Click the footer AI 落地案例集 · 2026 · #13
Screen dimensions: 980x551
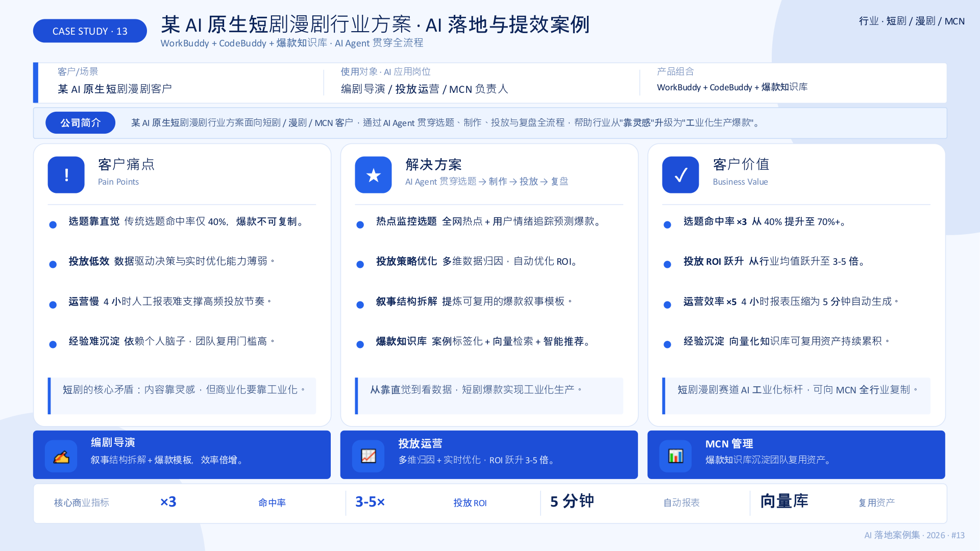click(x=914, y=535)
